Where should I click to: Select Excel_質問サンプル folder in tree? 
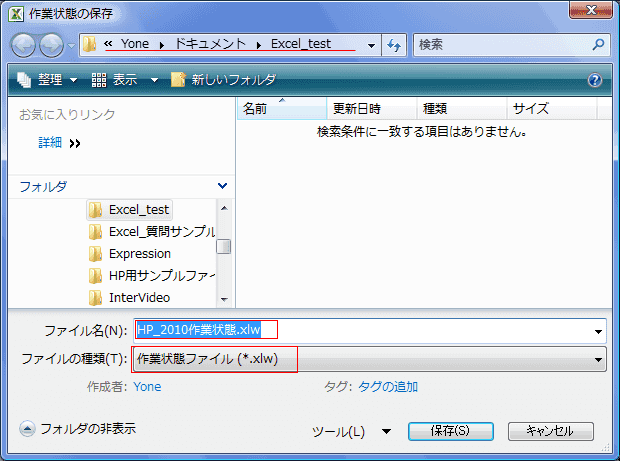pos(152,232)
